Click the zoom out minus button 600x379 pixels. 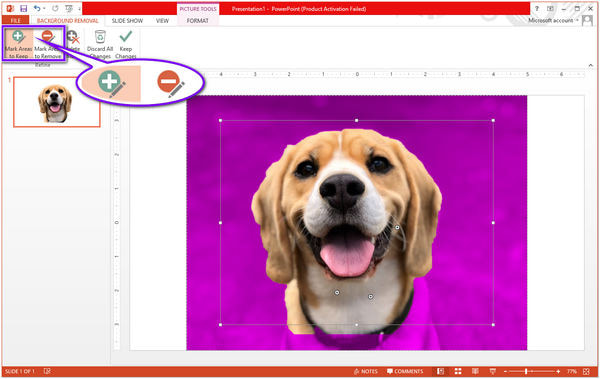(505, 371)
